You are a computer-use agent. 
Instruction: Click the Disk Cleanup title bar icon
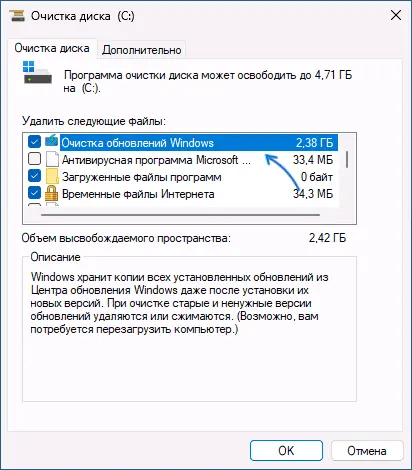click(x=17, y=16)
